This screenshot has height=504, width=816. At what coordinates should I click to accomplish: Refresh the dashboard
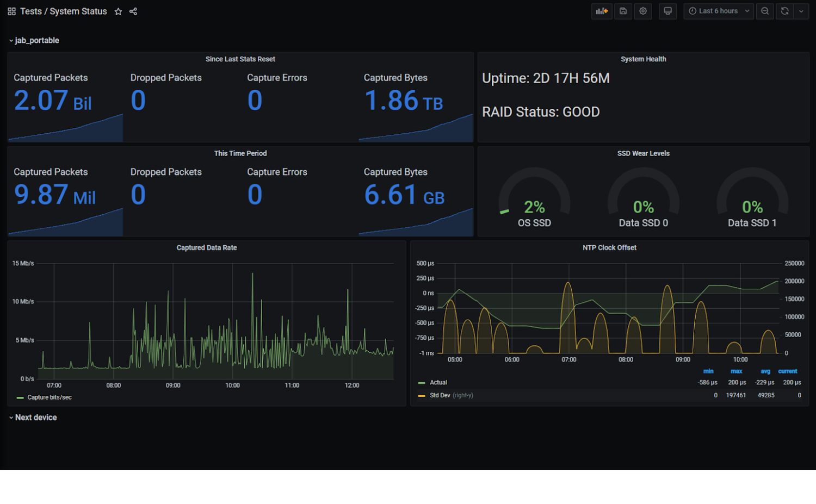coord(784,11)
